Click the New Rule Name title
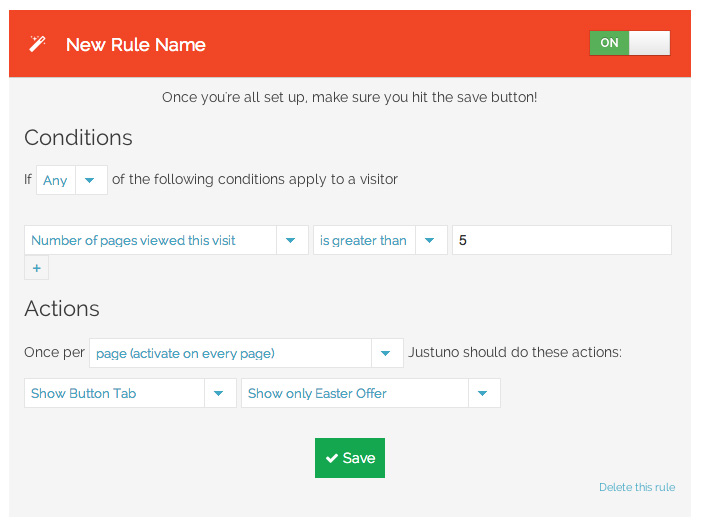The height and width of the screenshot is (523, 704). coord(136,44)
